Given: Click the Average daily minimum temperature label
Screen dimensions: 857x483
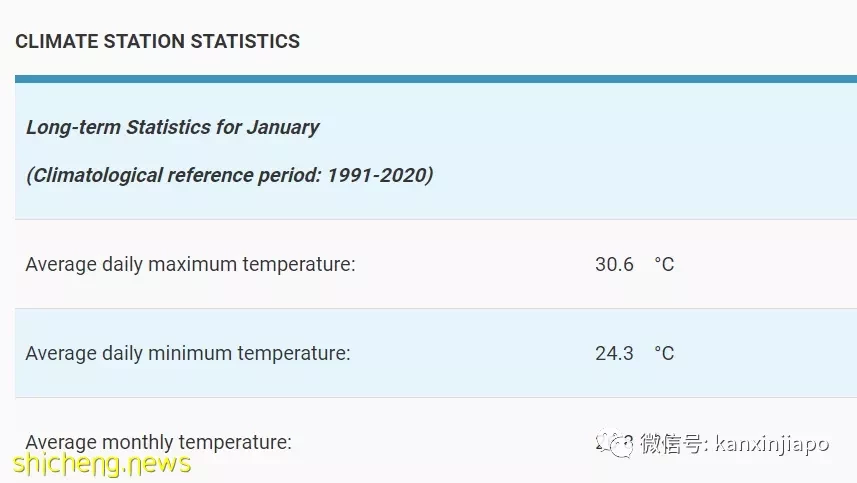Looking at the screenshot, I should pos(187,354).
